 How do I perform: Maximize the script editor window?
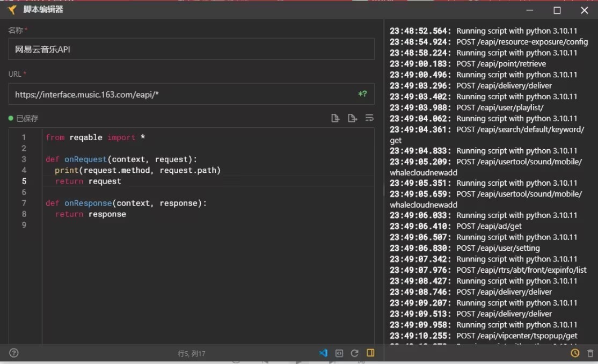pos(557,10)
